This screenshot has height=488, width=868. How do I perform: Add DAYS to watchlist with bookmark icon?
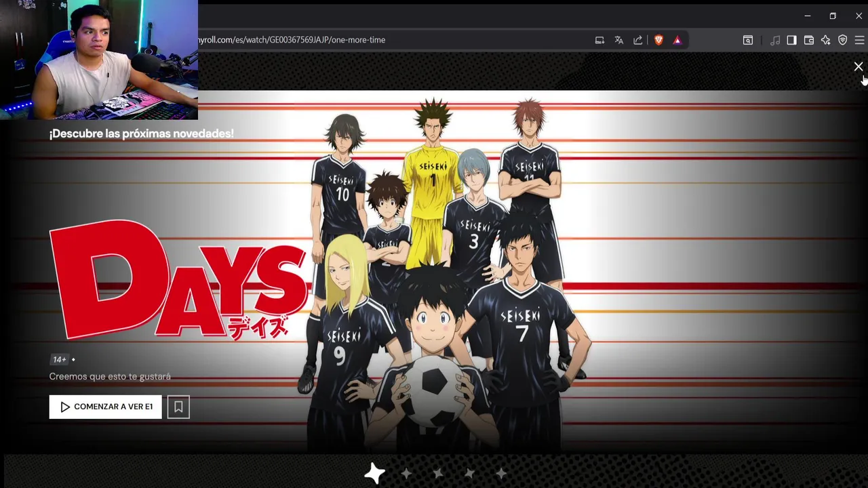(178, 407)
